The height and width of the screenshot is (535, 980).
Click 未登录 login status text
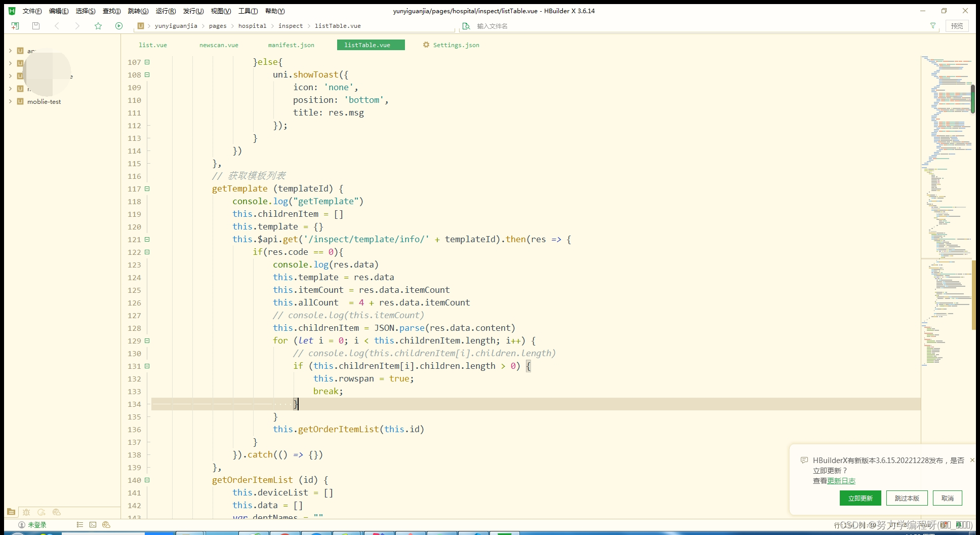pos(37,525)
